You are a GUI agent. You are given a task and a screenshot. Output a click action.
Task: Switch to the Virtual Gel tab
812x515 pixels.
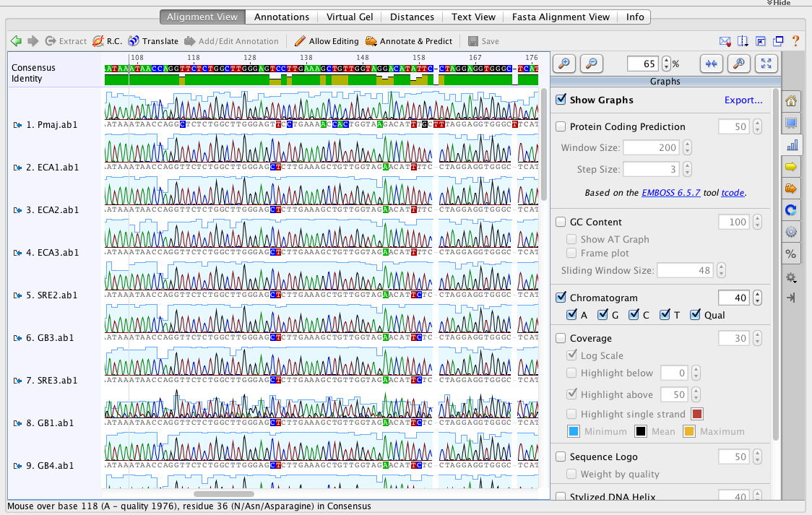click(350, 17)
